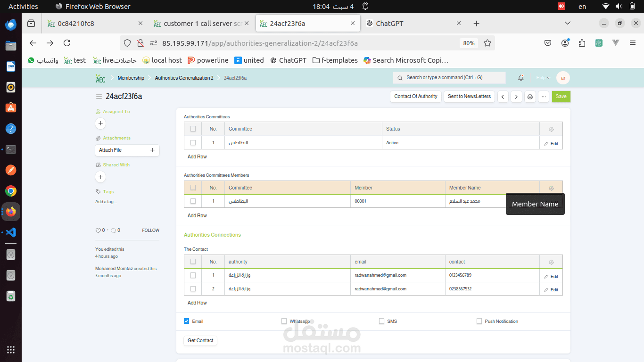Viewport: 644px width, 362px height.
Task: Uncheck the Email checkbox
Action: [x=187, y=321]
